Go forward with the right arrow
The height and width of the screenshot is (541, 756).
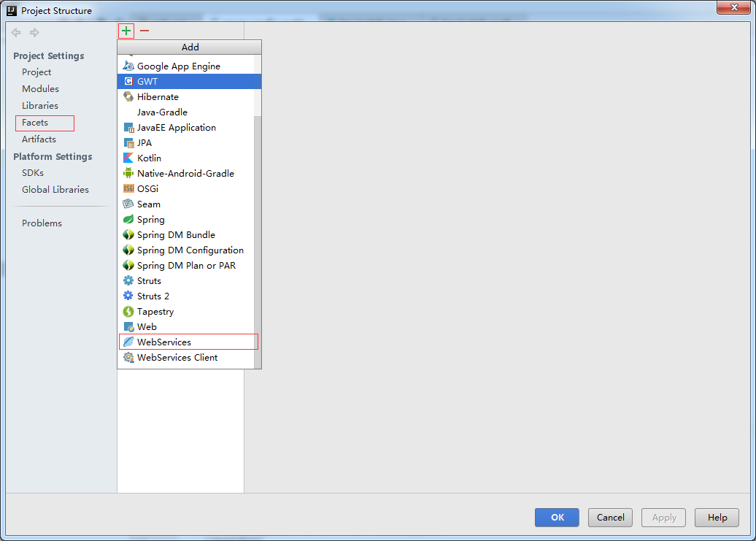pos(34,32)
